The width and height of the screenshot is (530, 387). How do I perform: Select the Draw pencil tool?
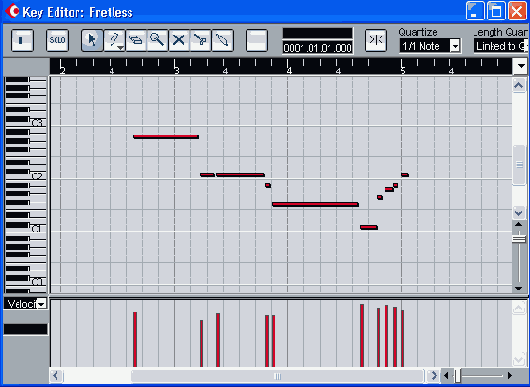click(114, 40)
